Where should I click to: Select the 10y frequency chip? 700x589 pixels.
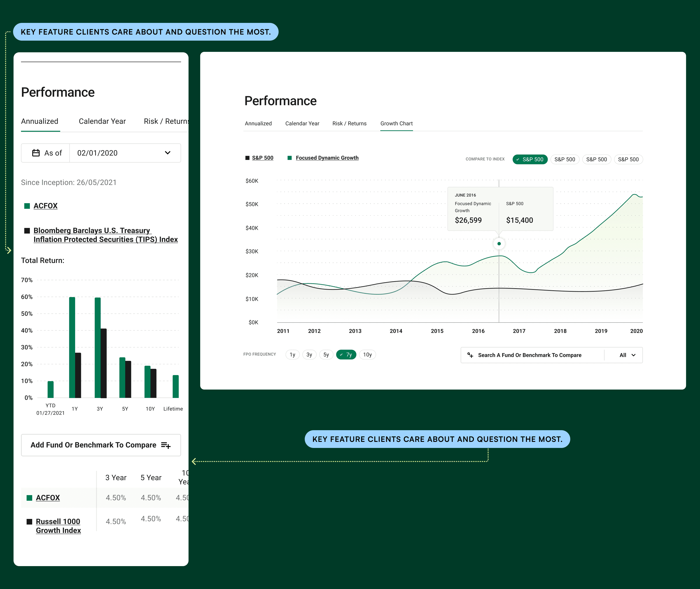click(367, 355)
